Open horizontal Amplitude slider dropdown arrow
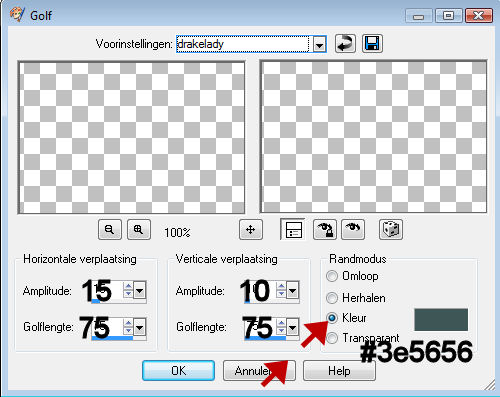Screen dimensions: 500x397 coord(139,291)
